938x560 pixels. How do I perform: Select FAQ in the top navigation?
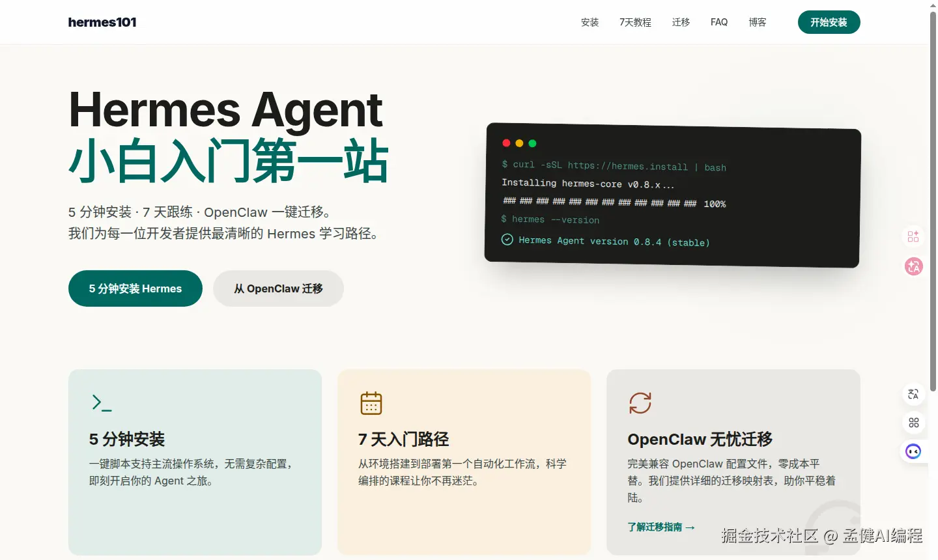tap(719, 21)
